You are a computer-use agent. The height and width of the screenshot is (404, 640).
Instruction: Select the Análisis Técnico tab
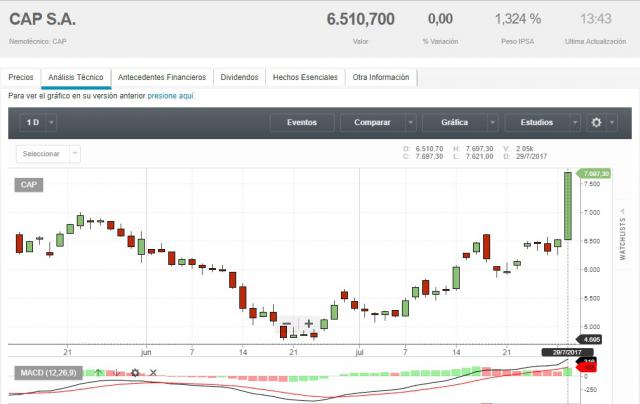76,78
